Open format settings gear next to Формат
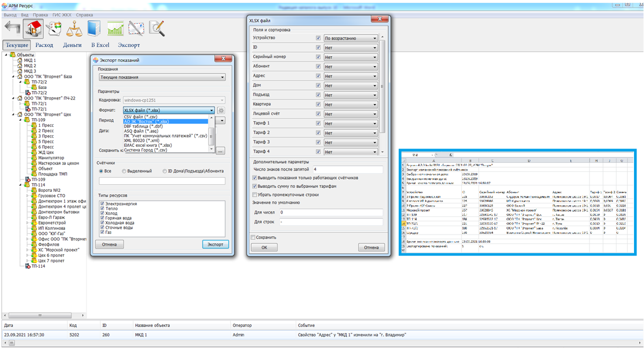Screen dimensions: 644x348 (221, 110)
